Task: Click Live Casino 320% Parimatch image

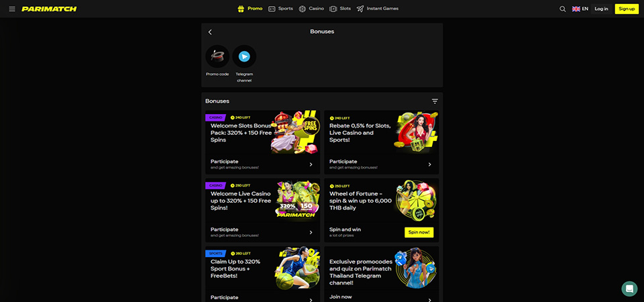Action: pyautogui.click(x=296, y=199)
